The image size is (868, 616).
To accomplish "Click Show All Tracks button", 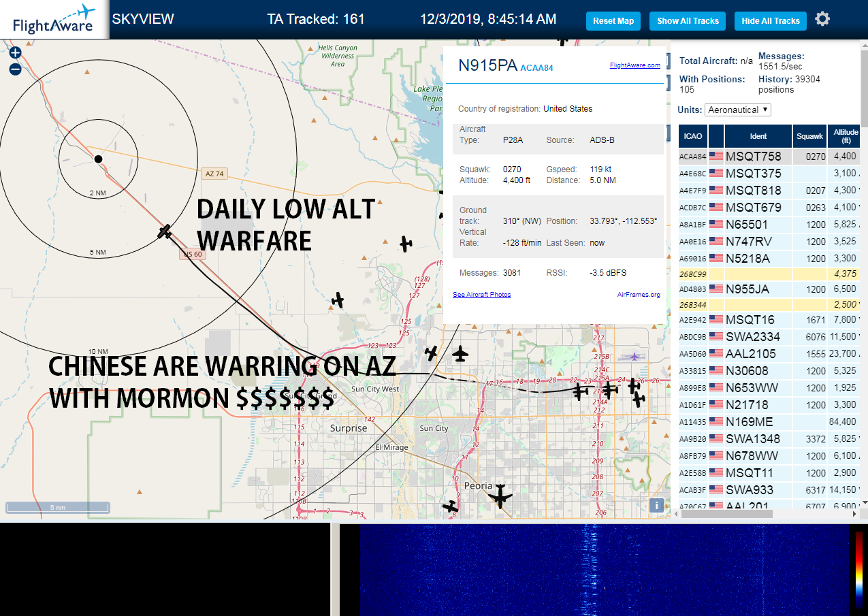I will coord(688,21).
